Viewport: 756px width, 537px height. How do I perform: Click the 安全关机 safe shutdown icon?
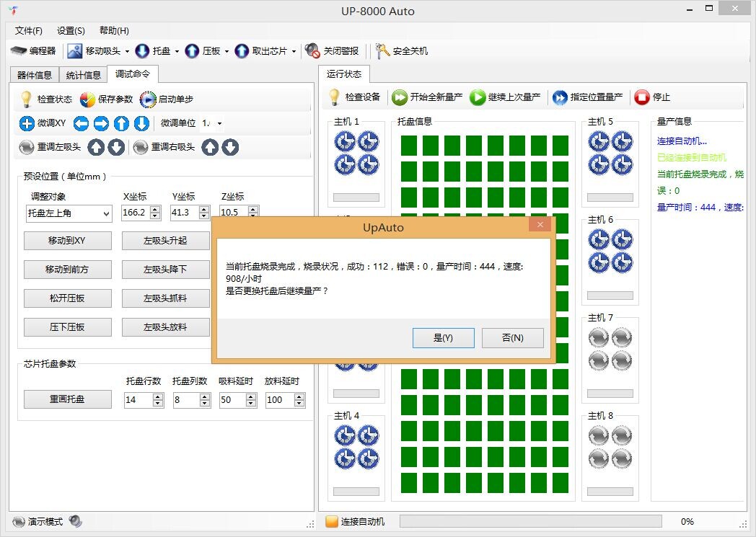coord(382,51)
